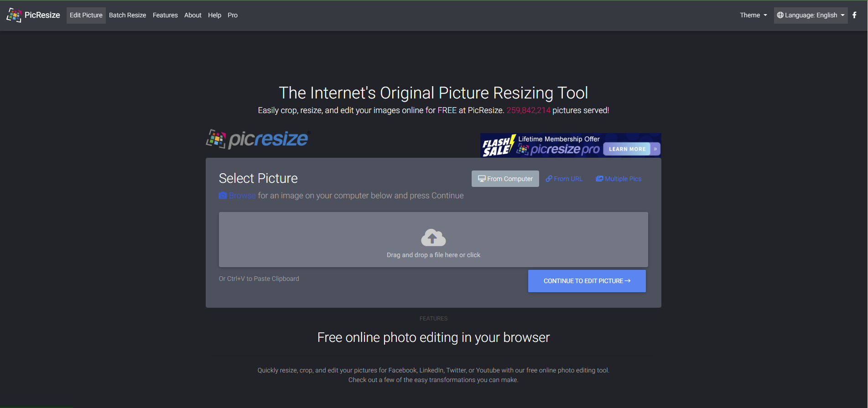Open the Facebook icon link
Screen dimensions: 868x408
(854, 15)
